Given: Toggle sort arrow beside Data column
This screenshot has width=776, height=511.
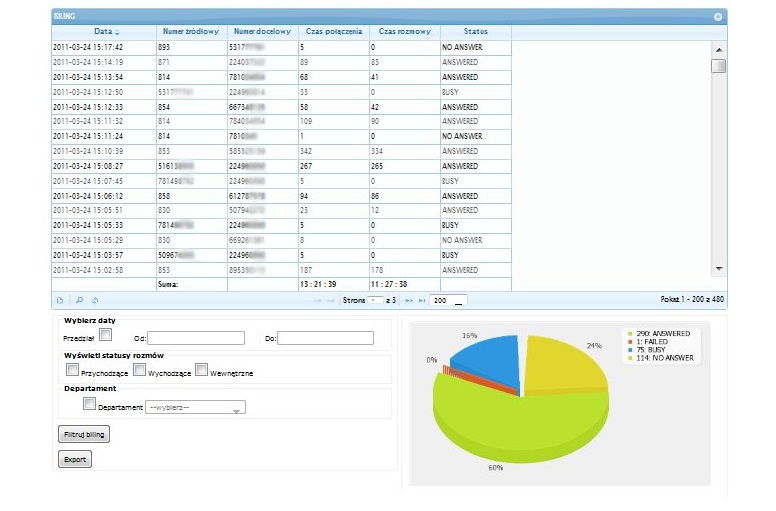Looking at the screenshot, I should pyautogui.click(x=117, y=32).
